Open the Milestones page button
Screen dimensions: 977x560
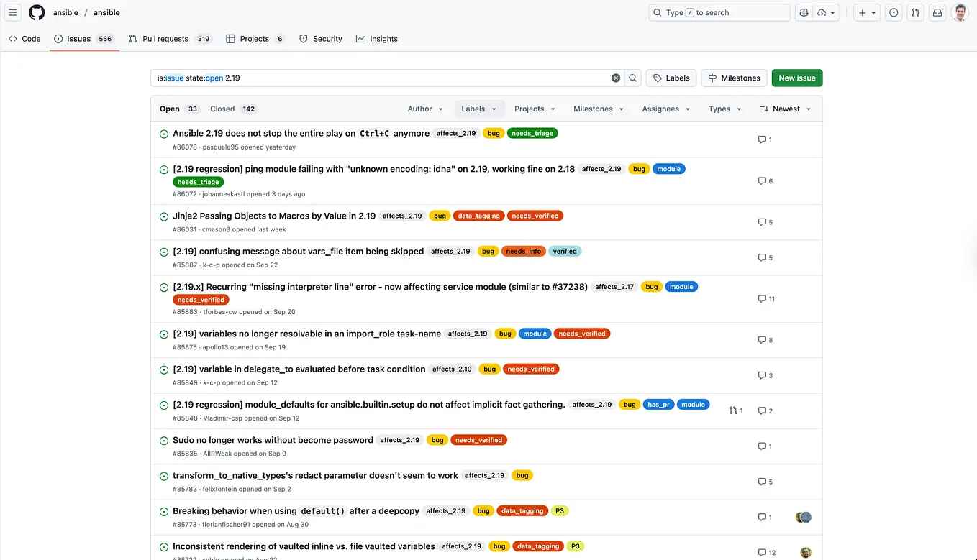(734, 78)
